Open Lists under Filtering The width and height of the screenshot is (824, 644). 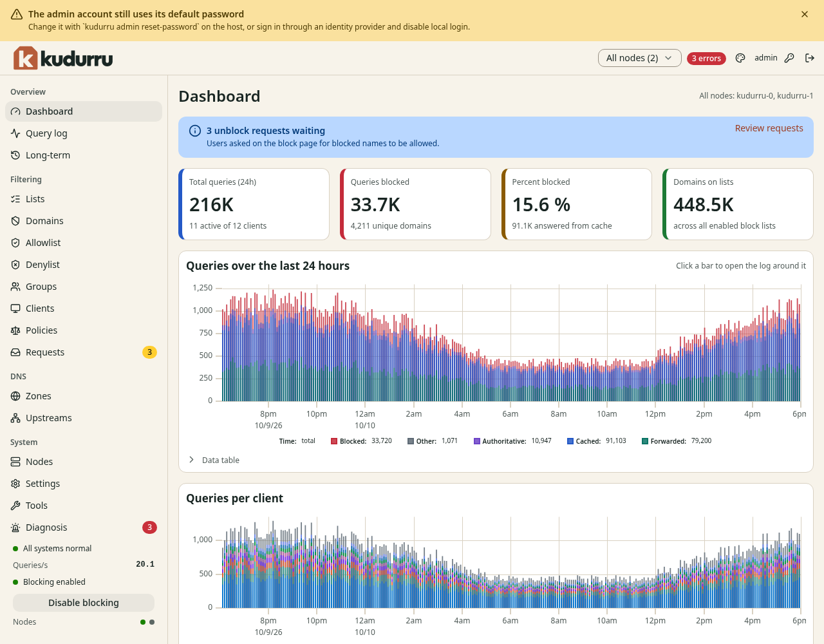(x=84, y=199)
